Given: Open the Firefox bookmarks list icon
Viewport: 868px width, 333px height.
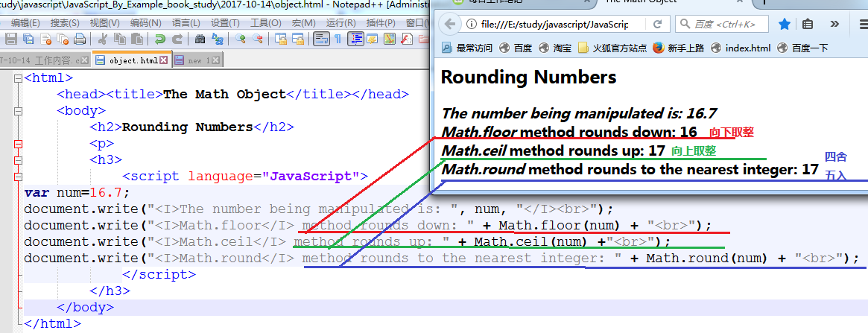Looking at the screenshot, I should point(808,25).
